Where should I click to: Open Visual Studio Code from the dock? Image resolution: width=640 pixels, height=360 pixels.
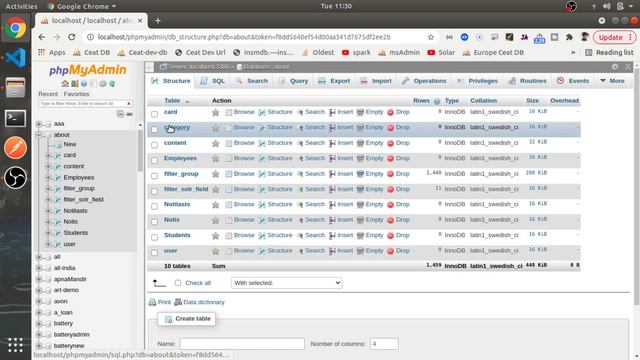coord(16,58)
